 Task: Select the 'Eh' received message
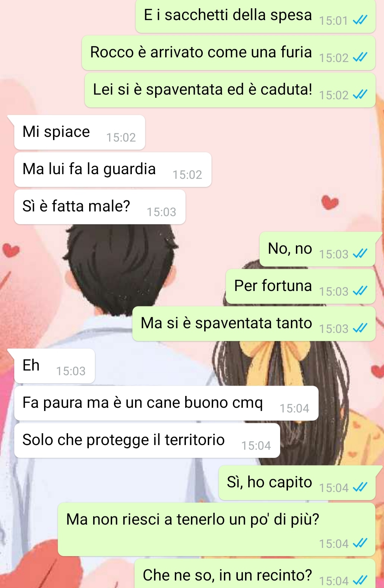tap(54, 366)
